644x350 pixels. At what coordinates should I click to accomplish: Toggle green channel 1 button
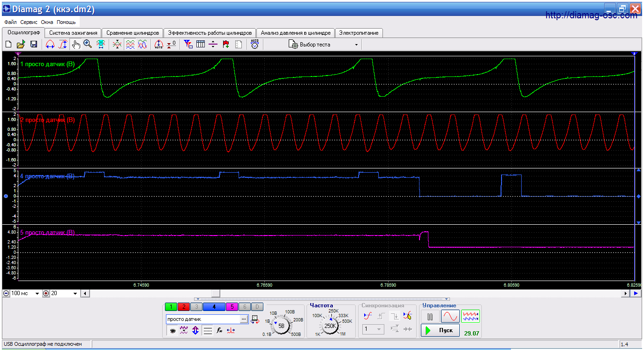[171, 307]
